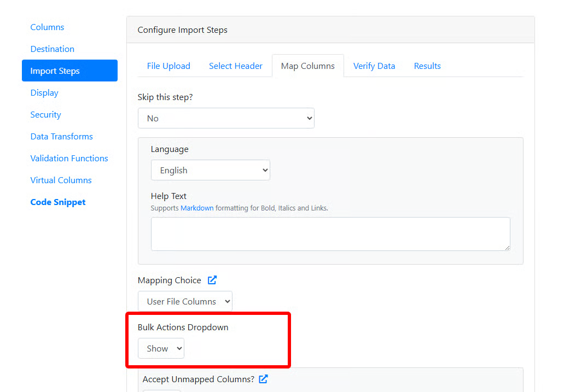
Task: Click the Language label
Action: point(170,149)
